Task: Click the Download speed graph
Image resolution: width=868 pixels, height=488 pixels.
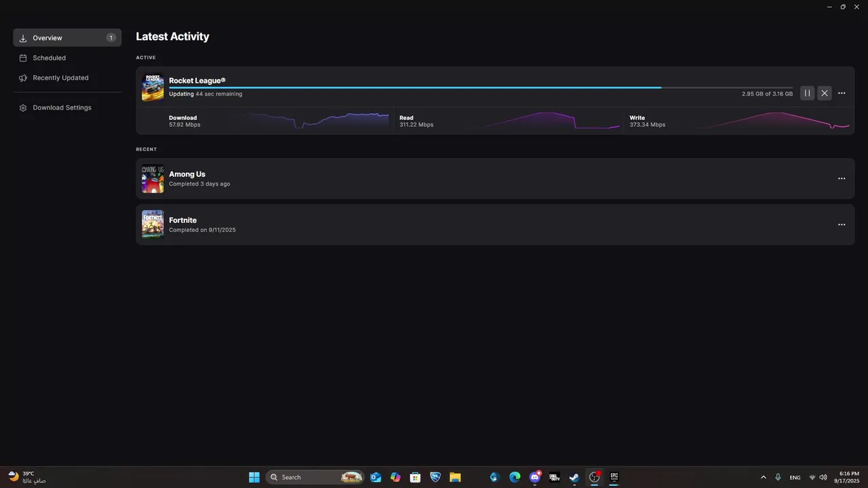Action: (x=315, y=121)
